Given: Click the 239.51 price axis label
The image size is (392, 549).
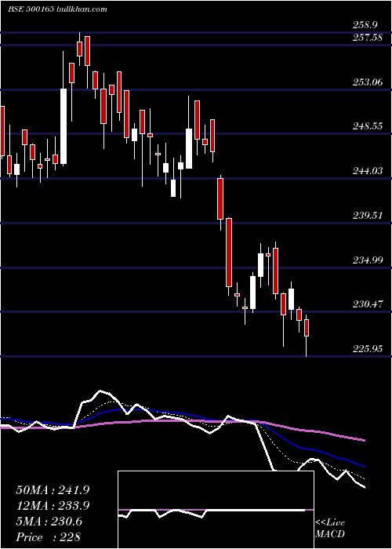Looking at the screenshot, I should pyautogui.click(x=368, y=216).
